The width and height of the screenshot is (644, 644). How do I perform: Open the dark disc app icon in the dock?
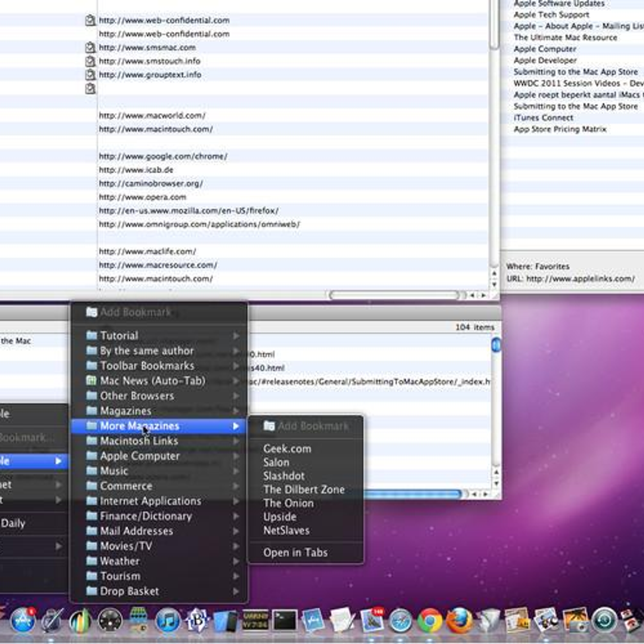pyautogui.click(x=110, y=620)
